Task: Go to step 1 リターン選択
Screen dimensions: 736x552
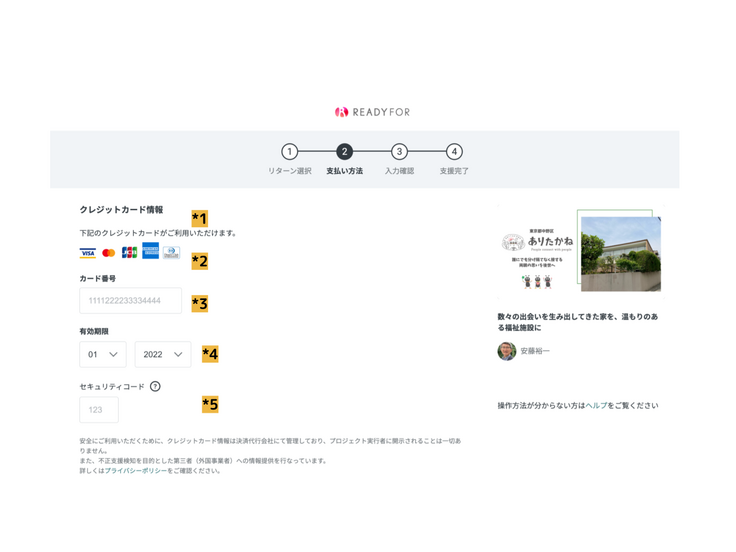Action: click(289, 152)
